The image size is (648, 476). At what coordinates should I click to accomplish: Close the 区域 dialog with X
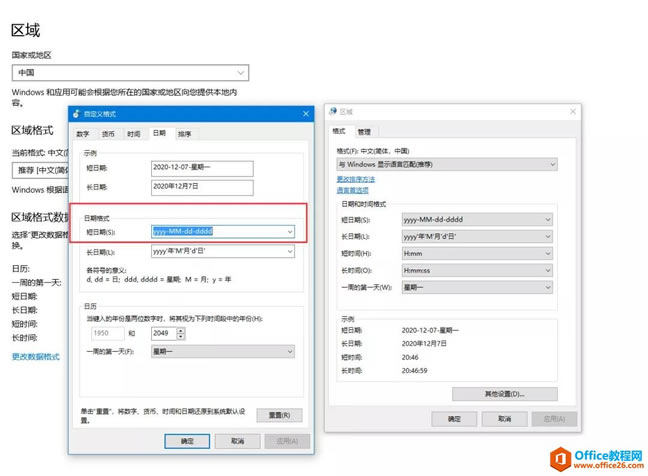[x=573, y=112]
